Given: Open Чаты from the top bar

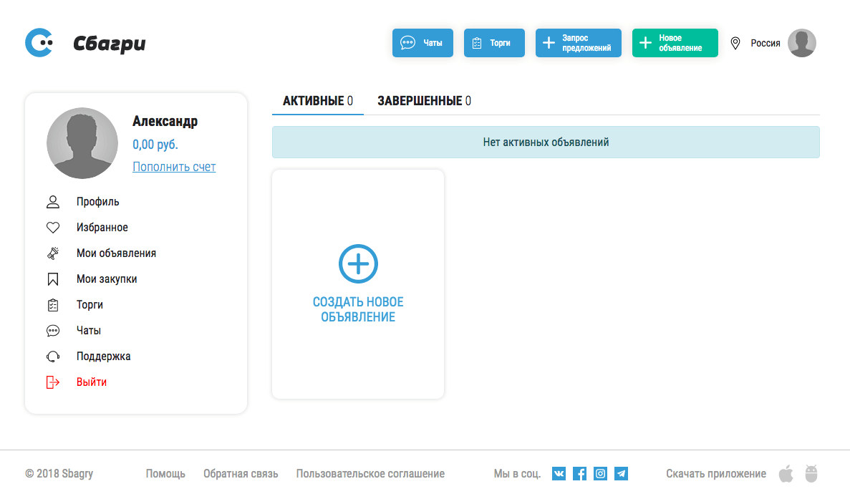Looking at the screenshot, I should point(422,43).
